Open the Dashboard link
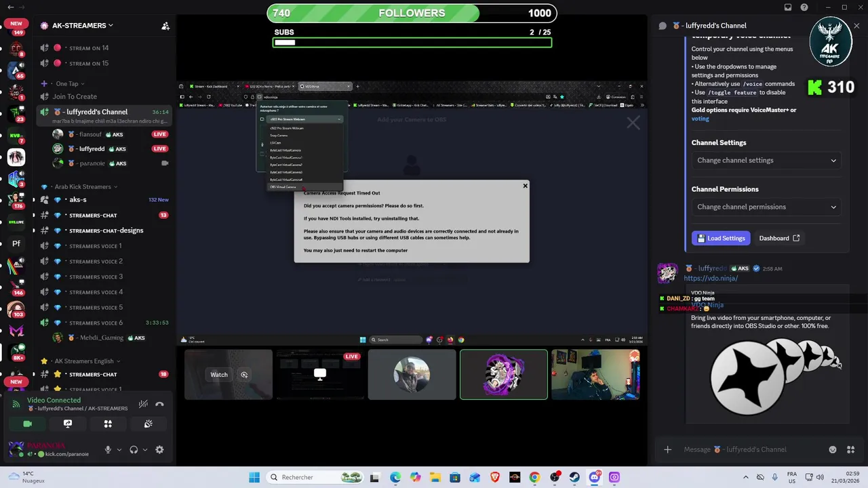This screenshot has height=488, width=868. [779, 239]
